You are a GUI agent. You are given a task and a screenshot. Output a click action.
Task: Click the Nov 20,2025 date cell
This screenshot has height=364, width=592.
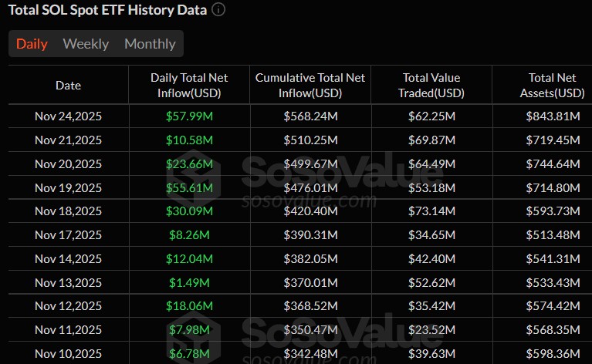[69, 164]
